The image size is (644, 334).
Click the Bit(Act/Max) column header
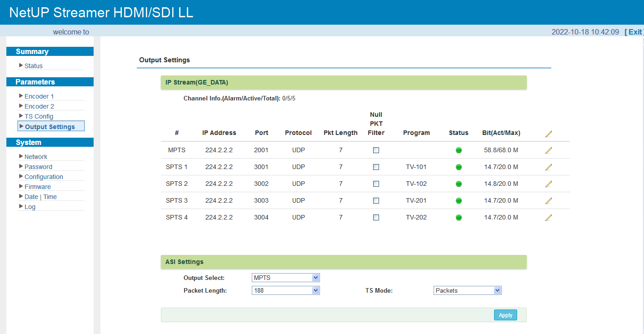pyautogui.click(x=501, y=133)
